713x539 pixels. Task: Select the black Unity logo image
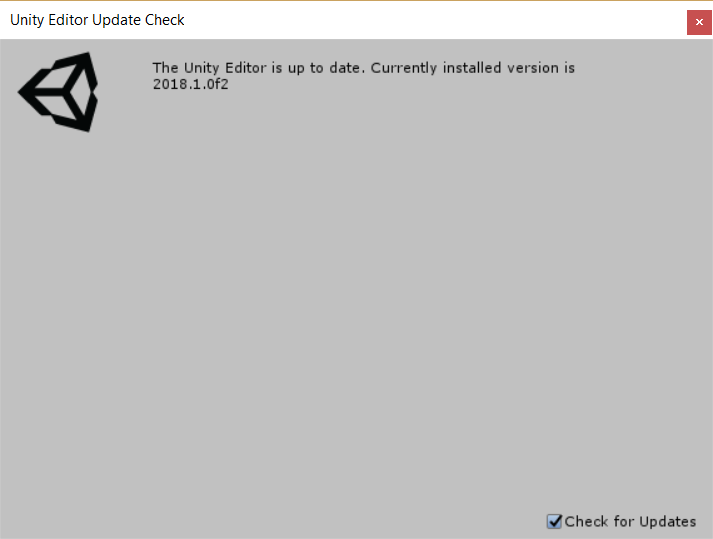point(58,92)
